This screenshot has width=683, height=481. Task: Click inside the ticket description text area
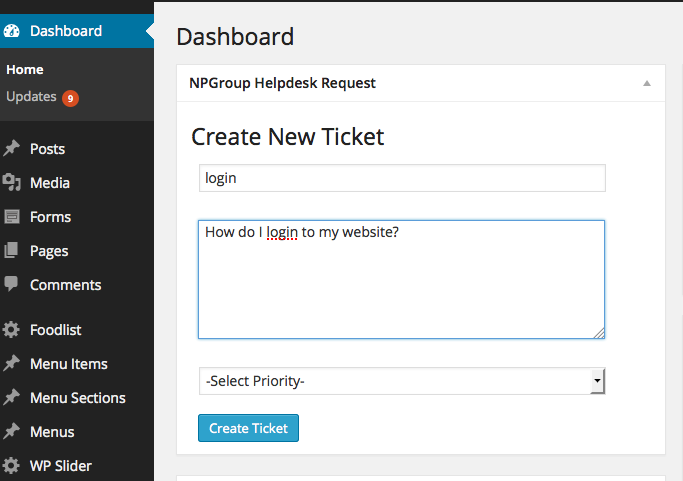(x=401, y=279)
